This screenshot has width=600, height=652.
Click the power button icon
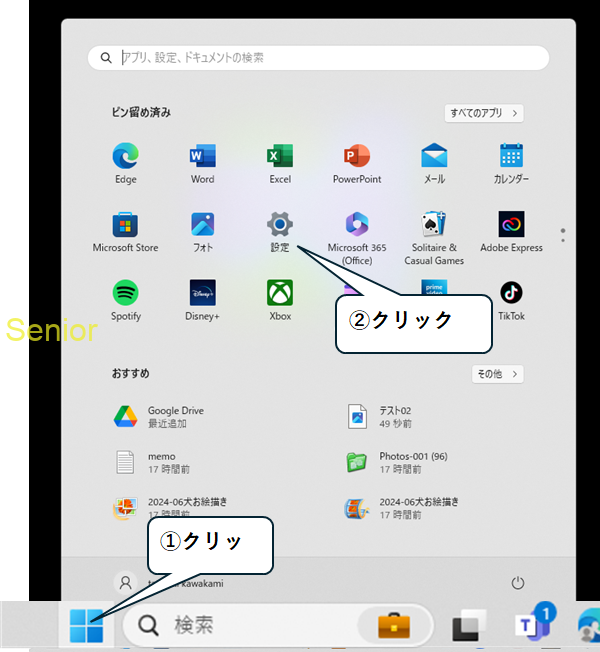[517, 583]
